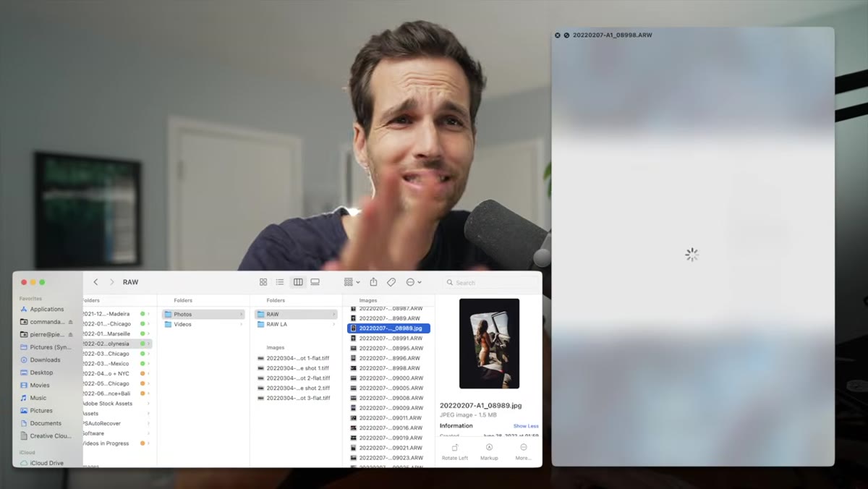The image size is (868, 489).
Task: Select file 20220304-...e shot 2.tiff
Action: (x=294, y=388)
